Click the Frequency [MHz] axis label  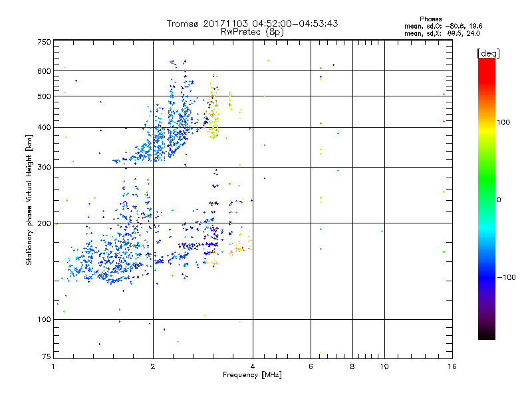point(252,375)
